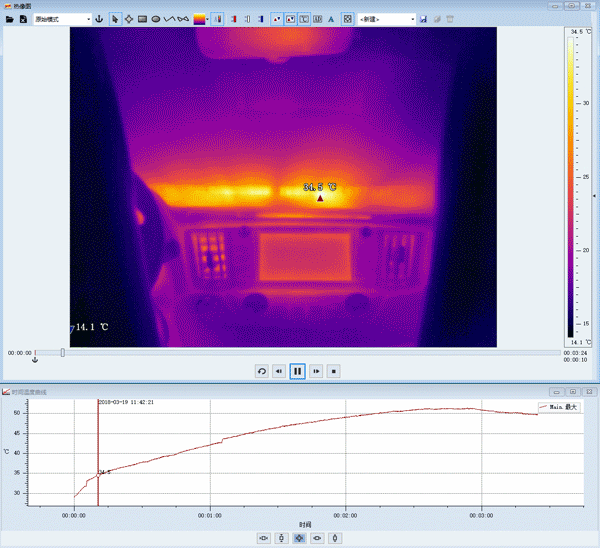Image resolution: width=600 pixels, height=548 pixels.
Task: Click the loop playback button
Action: (x=262, y=371)
